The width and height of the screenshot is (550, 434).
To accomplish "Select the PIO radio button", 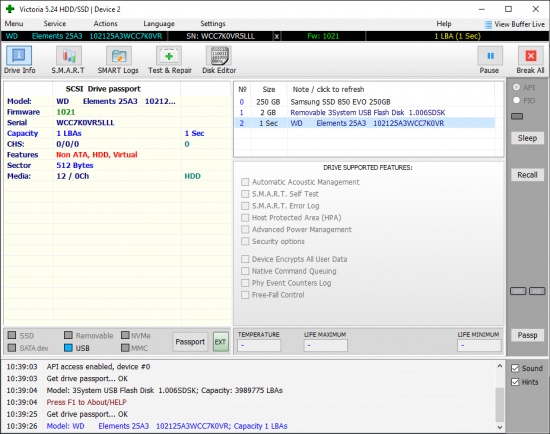I will [516, 100].
